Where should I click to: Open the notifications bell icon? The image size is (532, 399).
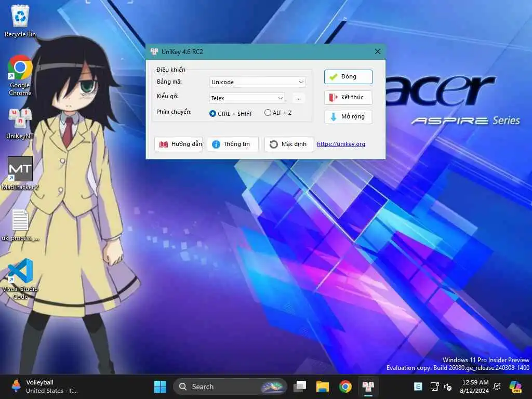tap(497, 387)
